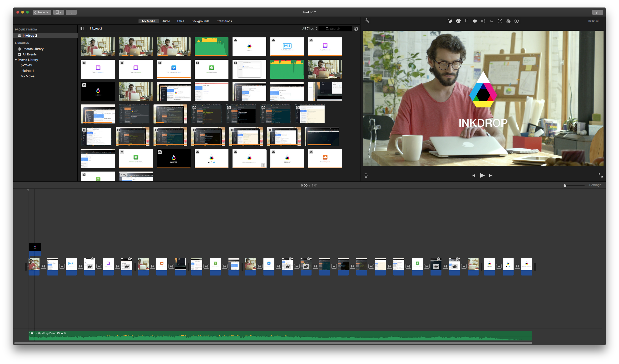Skip to previous clip in viewer
Screen dimensions: 619x364
pos(473,175)
